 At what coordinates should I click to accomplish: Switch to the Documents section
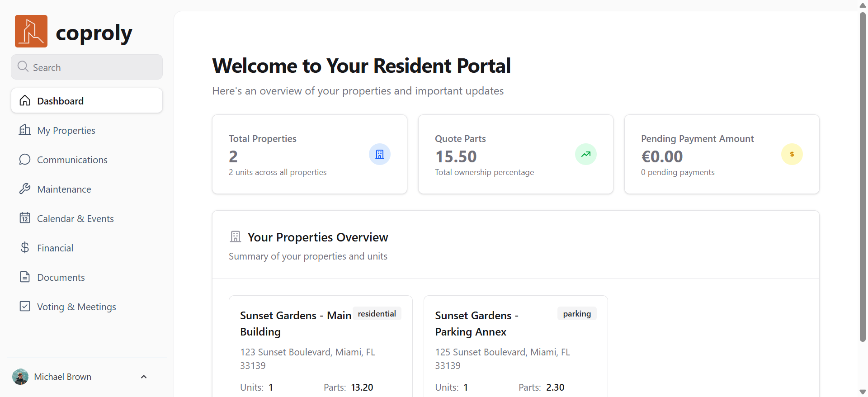click(x=61, y=277)
